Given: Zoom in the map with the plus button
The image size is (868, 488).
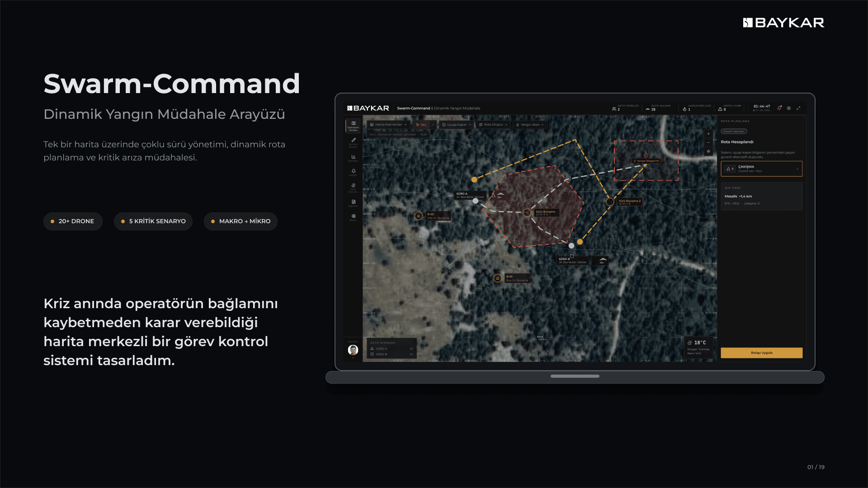Looking at the screenshot, I should (708, 134).
